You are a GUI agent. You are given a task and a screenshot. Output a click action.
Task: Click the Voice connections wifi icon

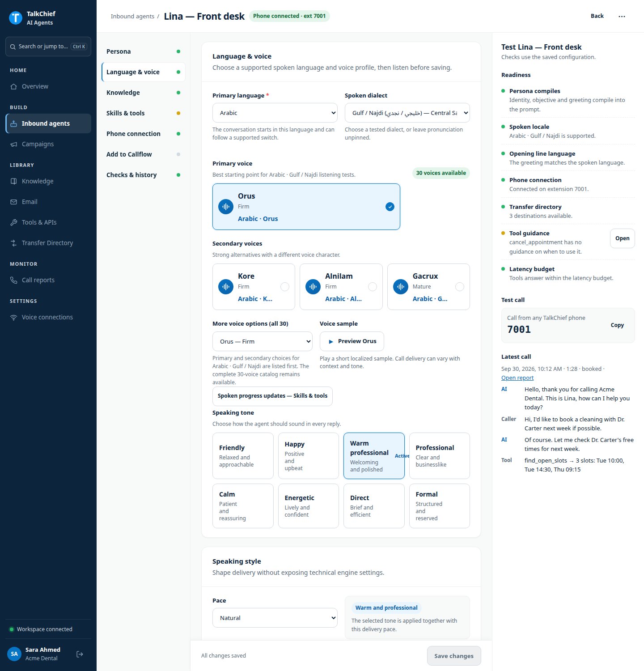click(14, 318)
